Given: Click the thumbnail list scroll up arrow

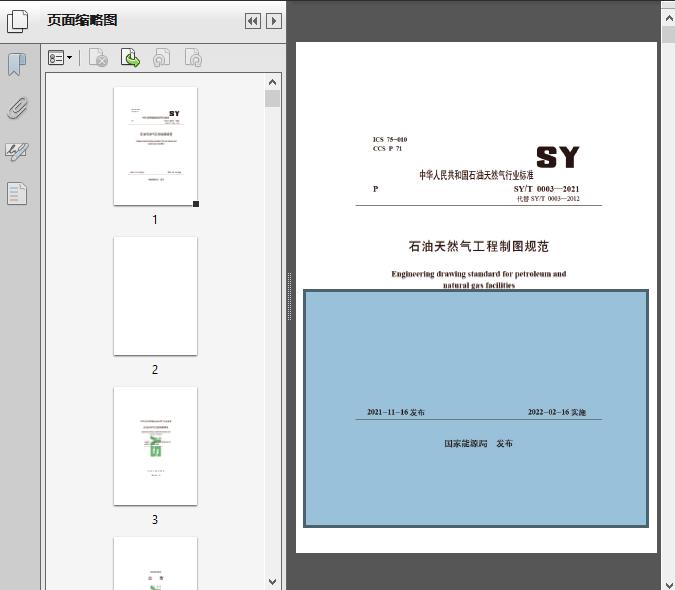Looking at the screenshot, I should pos(272,82).
